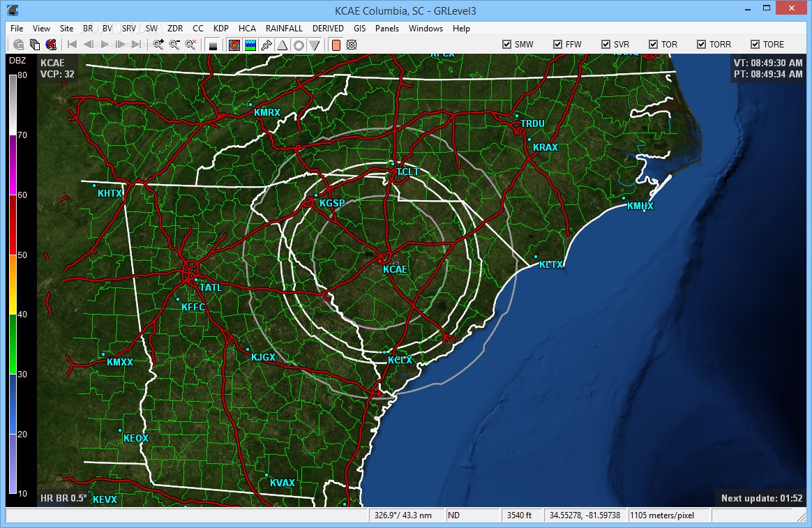Click the 'Next update: 01:52' text
812x528 pixels.
[x=762, y=498]
